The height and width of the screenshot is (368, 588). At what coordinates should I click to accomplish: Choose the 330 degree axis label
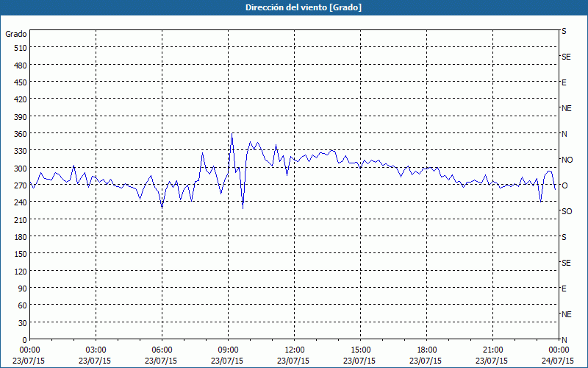(x=21, y=151)
